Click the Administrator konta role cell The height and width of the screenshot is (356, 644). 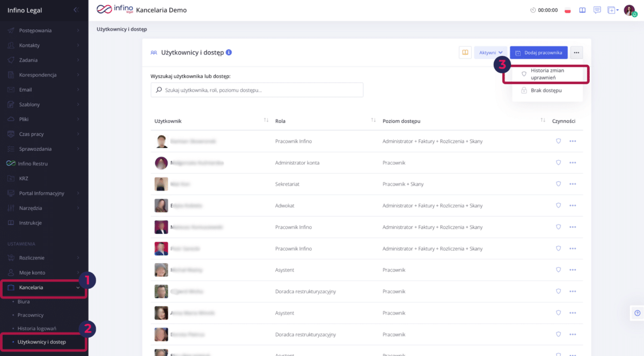[296, 162]
